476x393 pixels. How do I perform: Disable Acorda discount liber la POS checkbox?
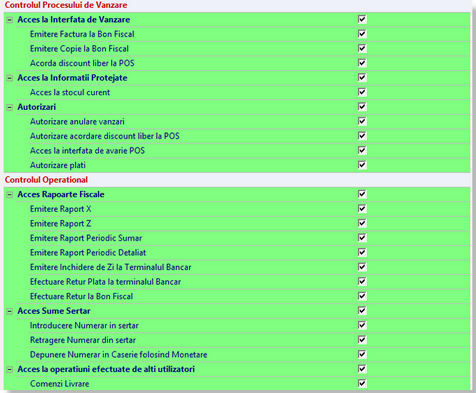click(x=362, y=63)
